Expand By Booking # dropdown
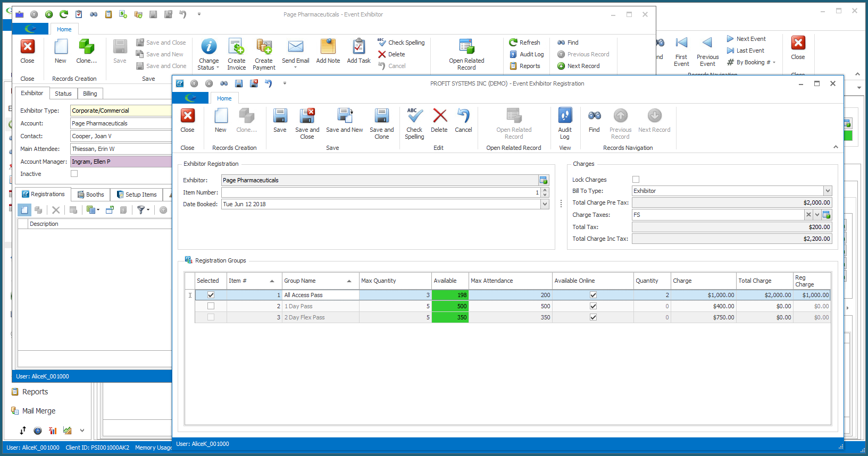Screen dimensions: 868x456 [x=774, y=63]
